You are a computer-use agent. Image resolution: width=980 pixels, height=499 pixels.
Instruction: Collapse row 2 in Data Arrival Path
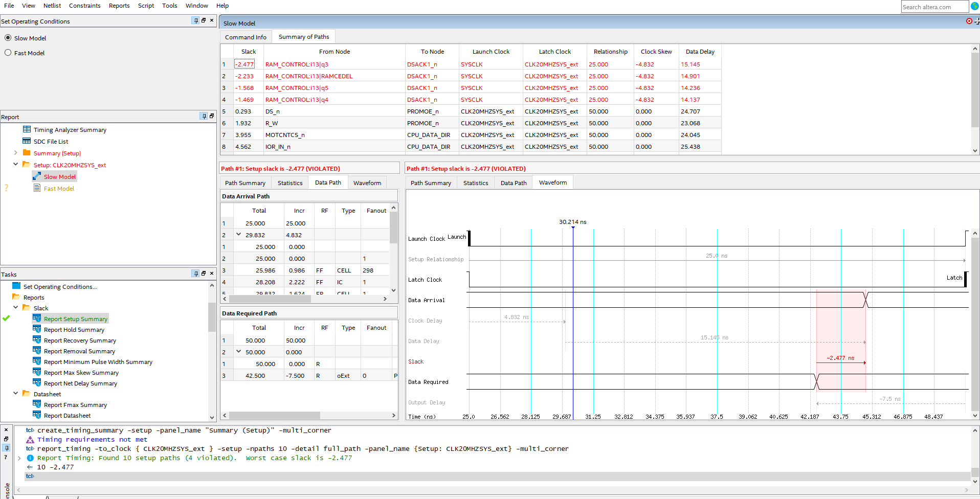point(238,235)
